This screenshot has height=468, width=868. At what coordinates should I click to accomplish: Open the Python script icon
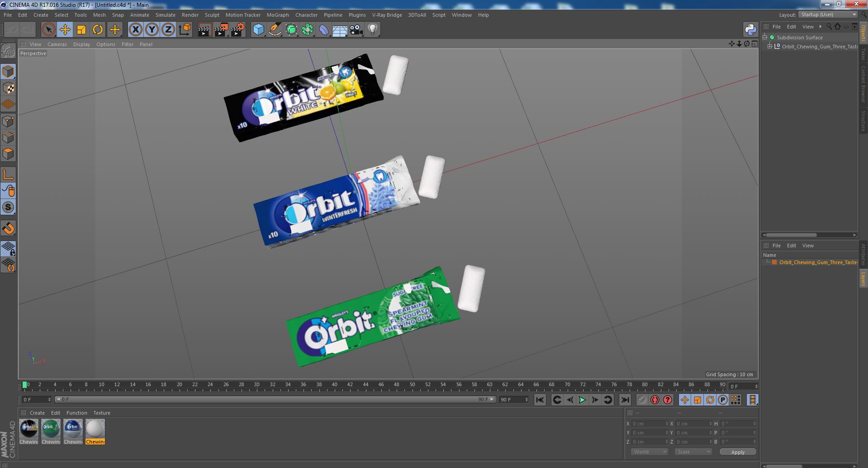pos(750,30)
